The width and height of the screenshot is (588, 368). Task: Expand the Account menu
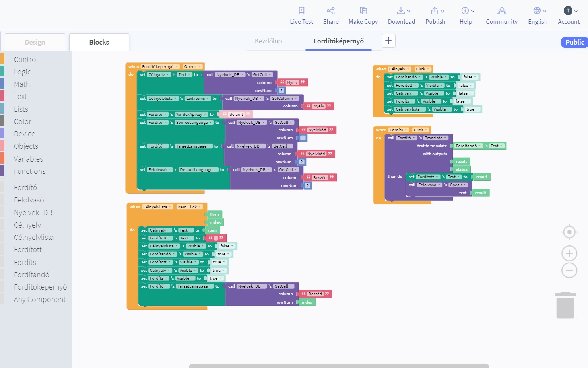[x=569, y=16]
